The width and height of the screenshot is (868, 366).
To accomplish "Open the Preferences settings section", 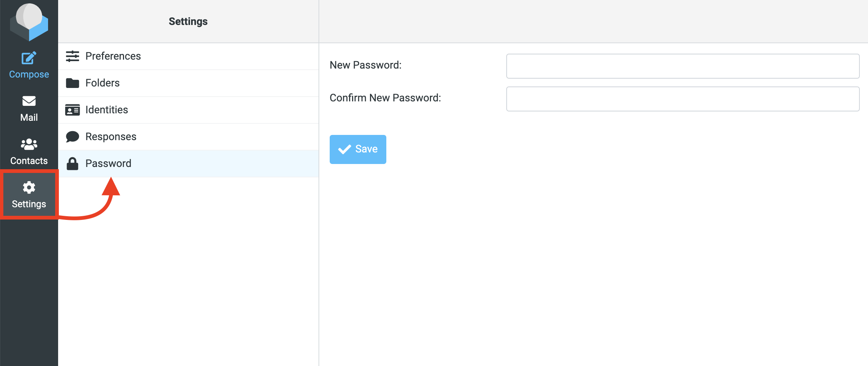I will (113, 56).
